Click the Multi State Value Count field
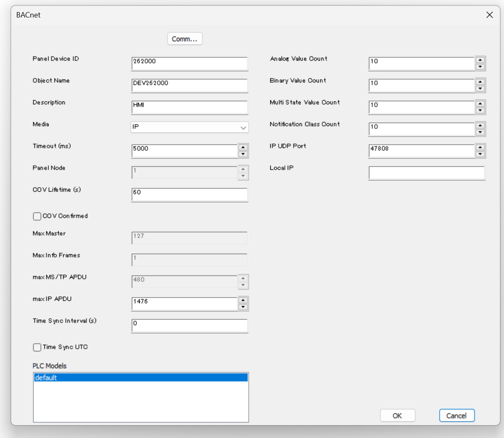This screenshot has height=438, width=504. 422,107
